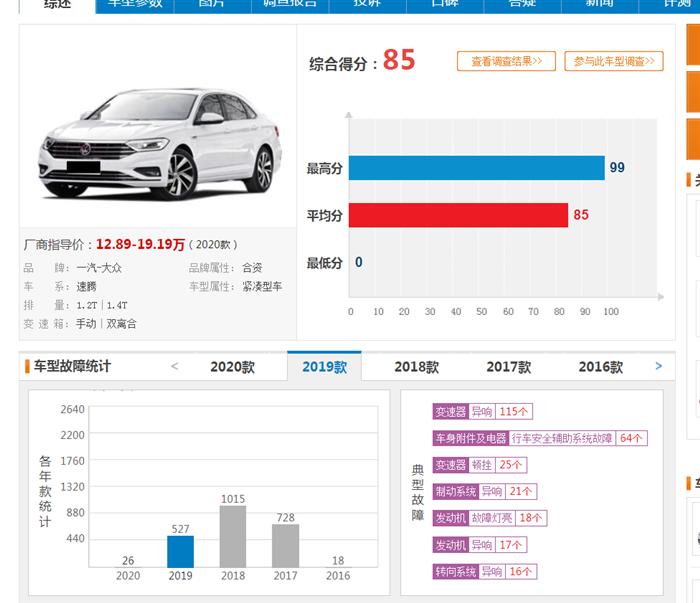Click the blue 最高分 bar showing 99
This screenshot has height=603, width=700.
pos(477,168)
